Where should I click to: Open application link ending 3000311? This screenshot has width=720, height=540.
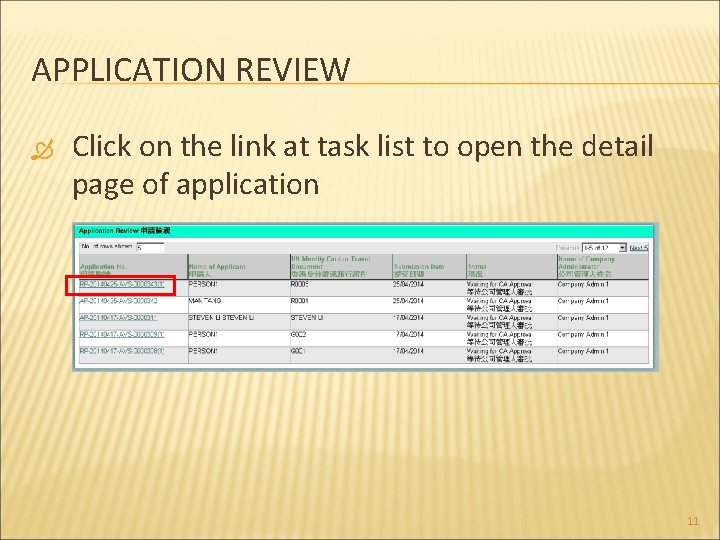point(118,318)
